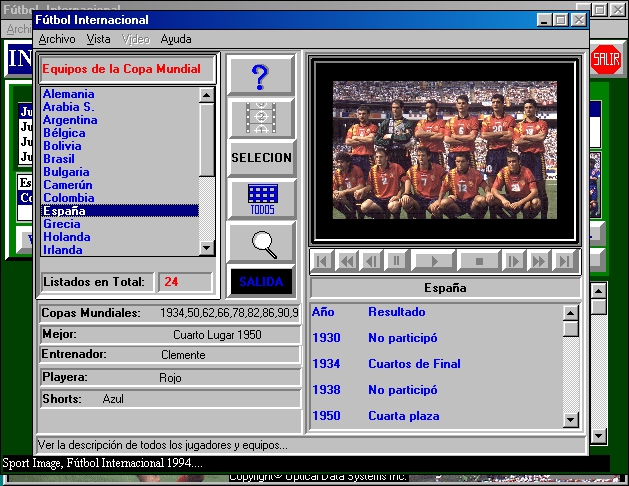The width and height of the screenshot is (629, 486).
Task: Select Brasil from the World Cup teams
Action: coord(59,159)
